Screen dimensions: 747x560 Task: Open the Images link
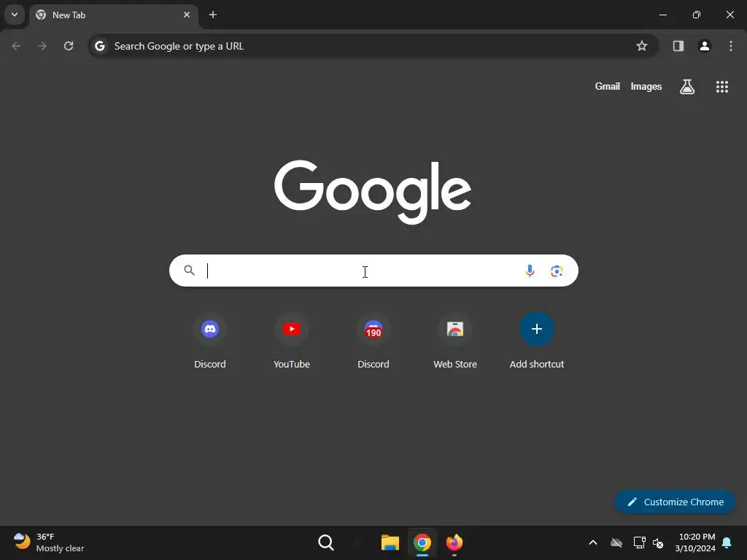[x=646, y=87]
